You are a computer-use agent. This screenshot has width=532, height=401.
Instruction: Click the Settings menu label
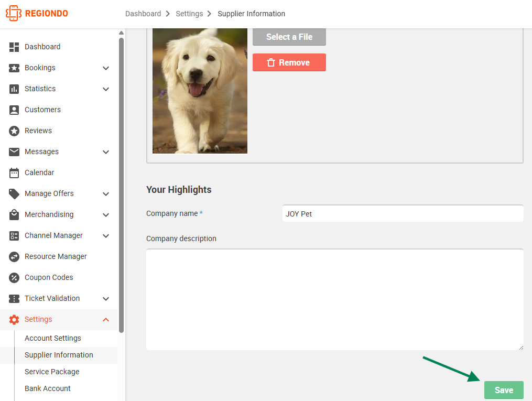[38, 320]
